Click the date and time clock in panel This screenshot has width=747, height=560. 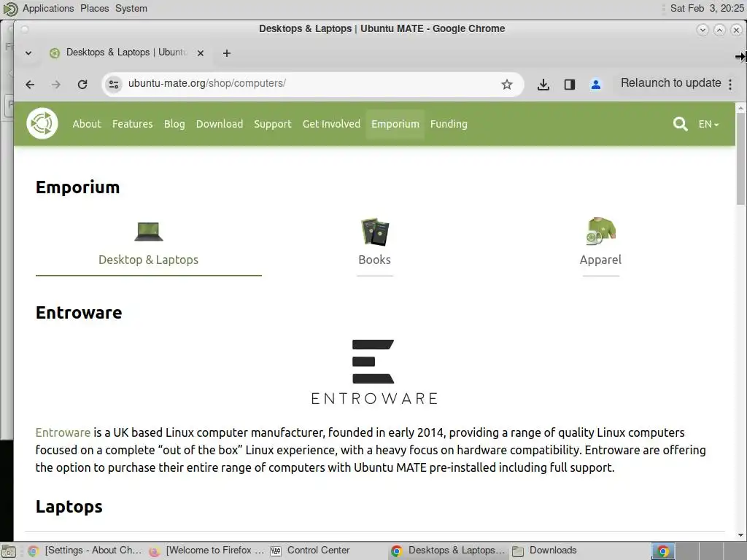click(707, 9)
